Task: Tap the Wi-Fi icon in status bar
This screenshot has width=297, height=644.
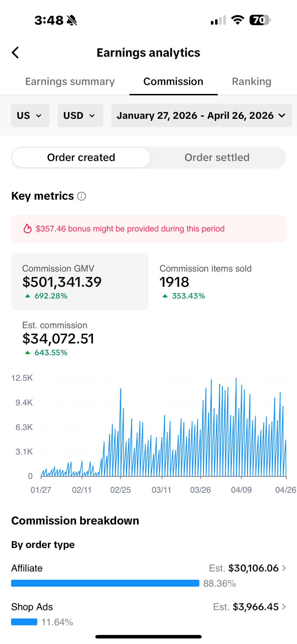Action: (x=238, y=20)
